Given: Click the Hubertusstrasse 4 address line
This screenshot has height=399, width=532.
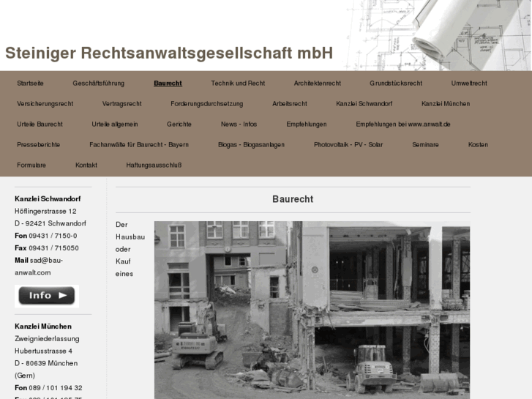Looking at the screenshot, I should pos(43,351).
